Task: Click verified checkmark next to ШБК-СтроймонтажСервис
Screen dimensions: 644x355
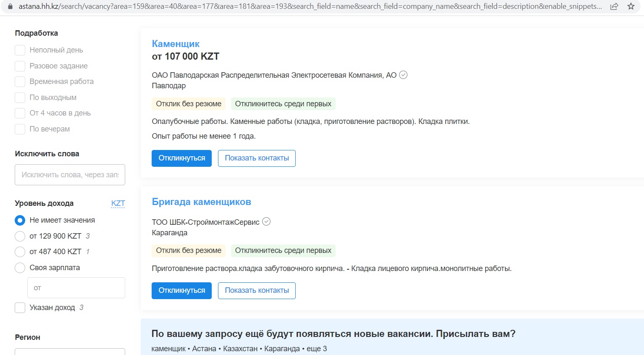Action: 266,221
